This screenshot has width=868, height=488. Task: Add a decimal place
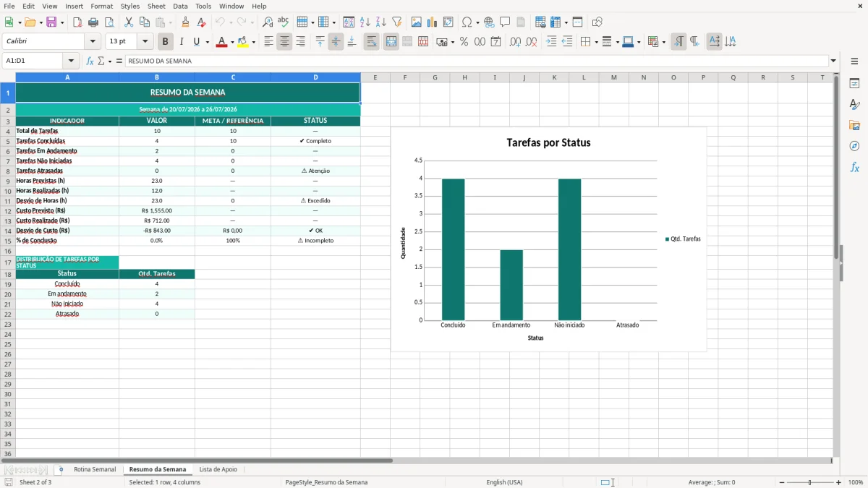(x=516, y=42)
